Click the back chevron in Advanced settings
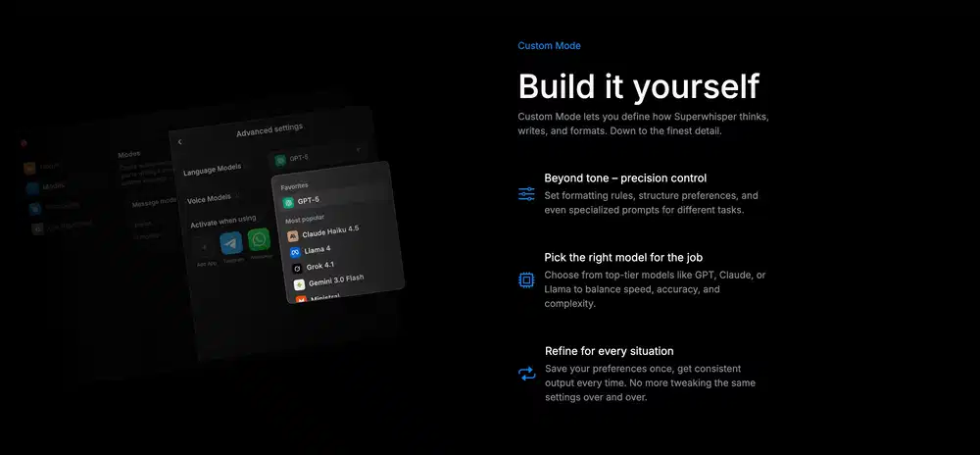The width and height of the screenshot is (980, 455). point(180,142)
